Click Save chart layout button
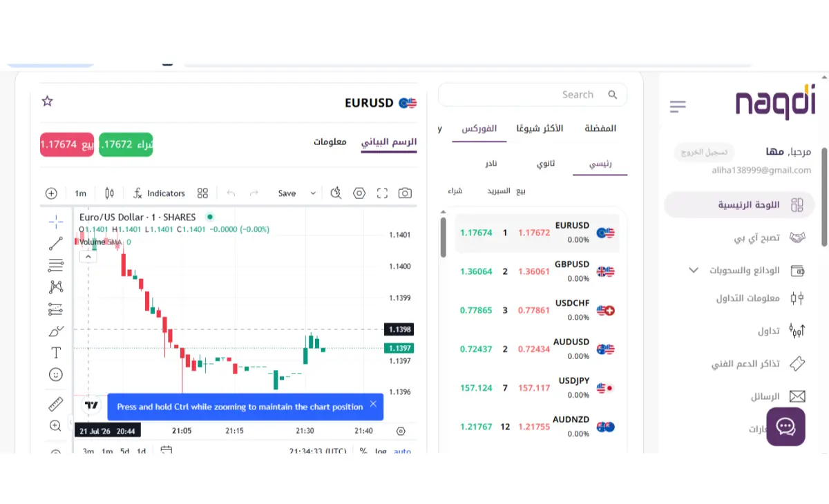The image size is (829, 504). 287,193
